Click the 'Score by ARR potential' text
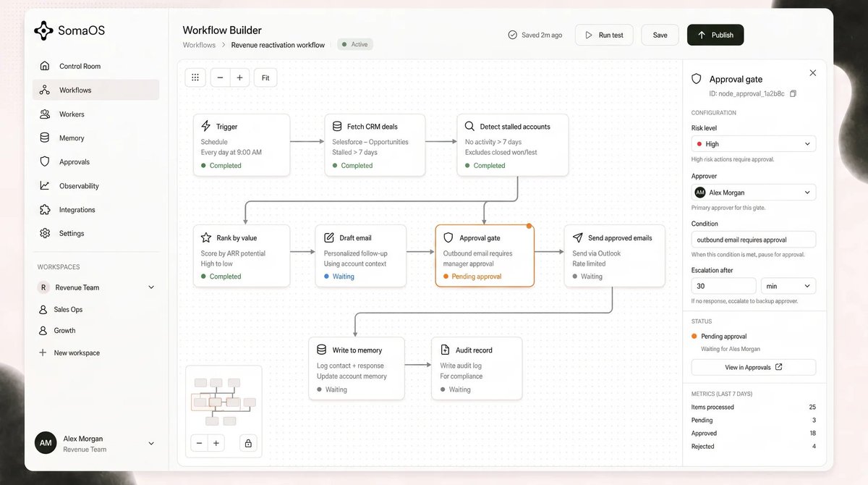The height and width of the screenshot is (485, 868). click(x=233, y=253)
